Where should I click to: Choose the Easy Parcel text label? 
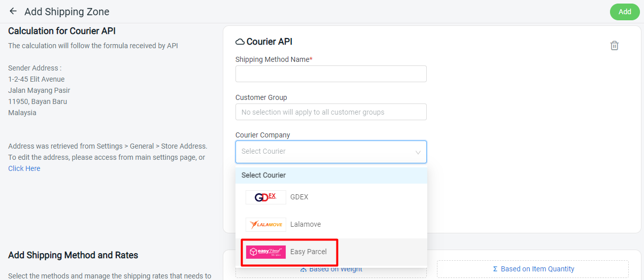tap(309, 252)
